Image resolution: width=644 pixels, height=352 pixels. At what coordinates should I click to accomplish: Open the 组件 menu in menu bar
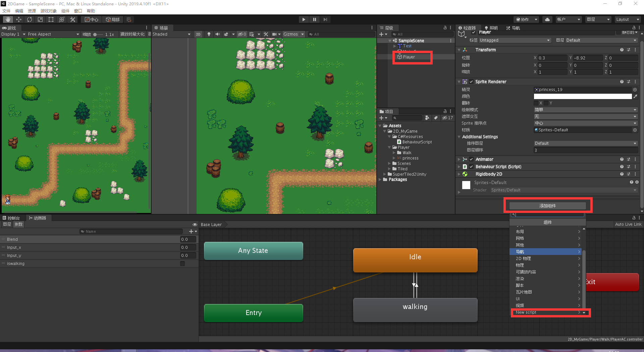(x=65, y=11)
